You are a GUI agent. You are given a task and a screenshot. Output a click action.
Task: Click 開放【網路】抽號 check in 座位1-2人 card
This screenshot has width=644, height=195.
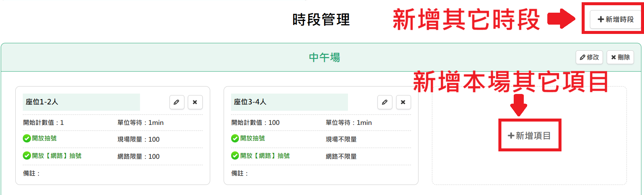tap(27, 155)
